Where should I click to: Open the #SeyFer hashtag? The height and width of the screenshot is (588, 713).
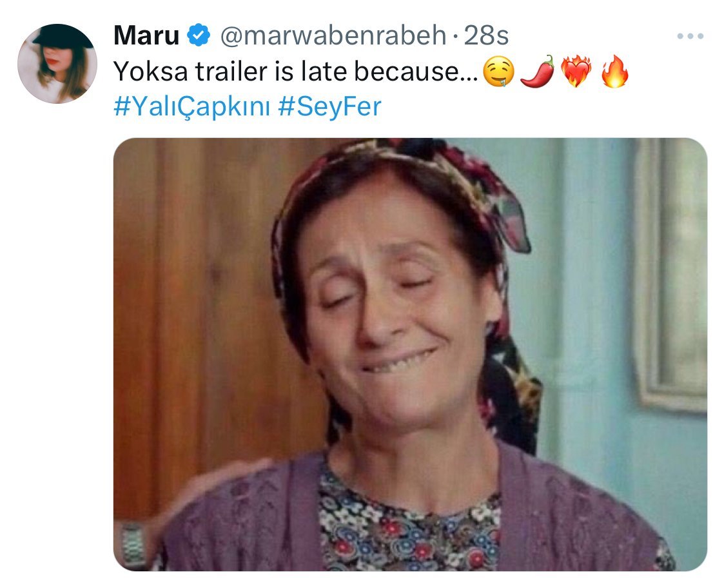tap(329, 106)
